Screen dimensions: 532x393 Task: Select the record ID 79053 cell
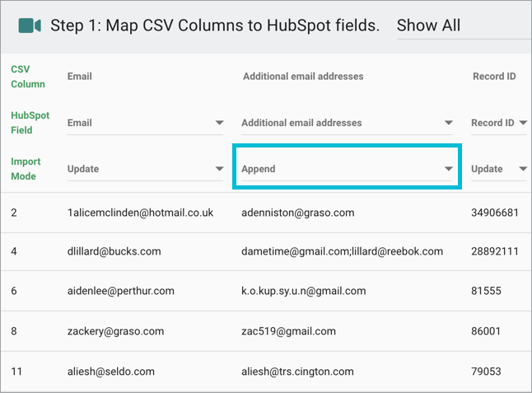[x=486, y=372]
